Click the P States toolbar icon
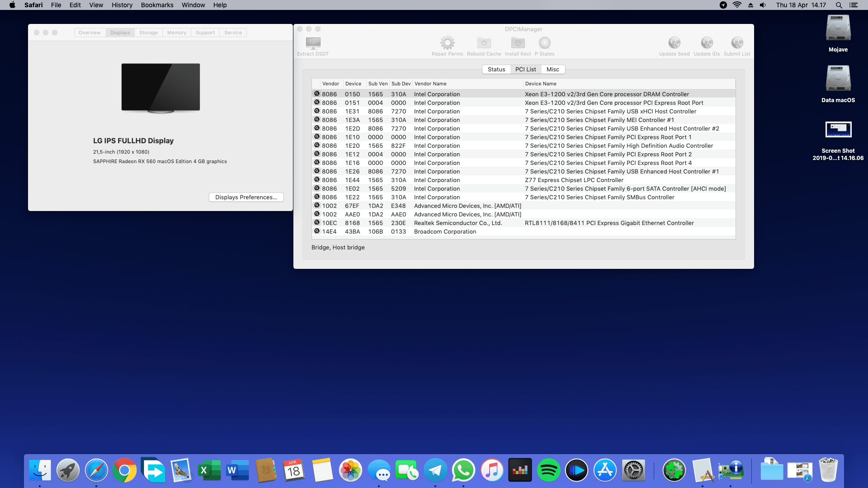The height and width of the screenshot is (488, 868). click(x=544, y=43)
